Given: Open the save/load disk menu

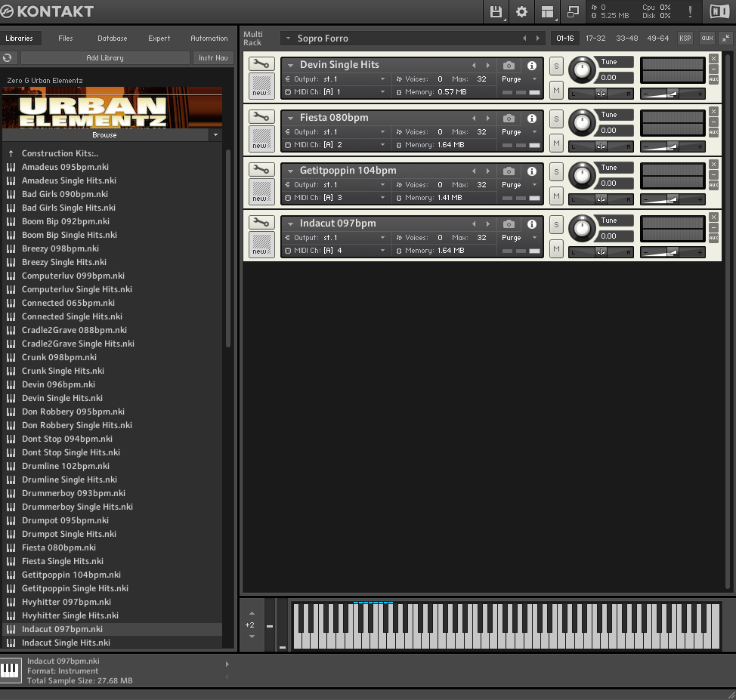Looking at the screenshot, I should pos(496,12).
